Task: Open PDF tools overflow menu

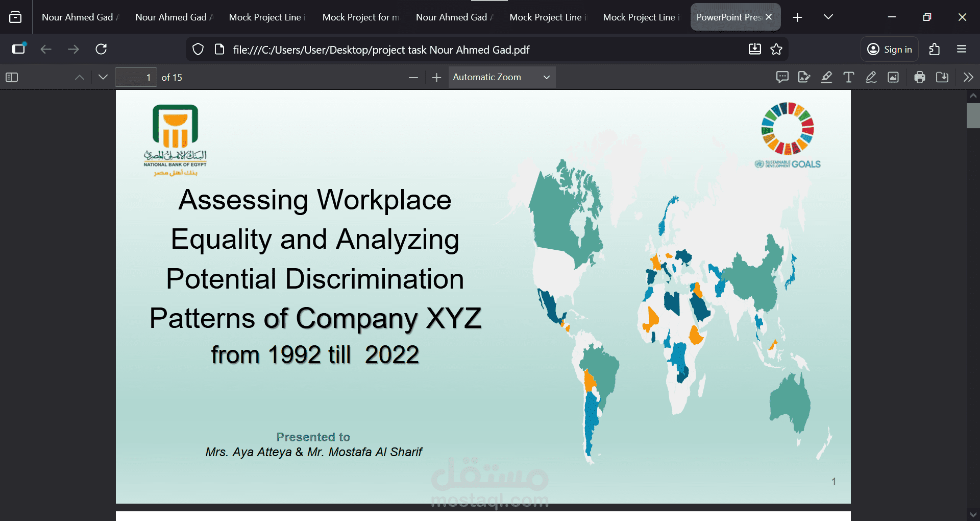Action: [968, 77]
